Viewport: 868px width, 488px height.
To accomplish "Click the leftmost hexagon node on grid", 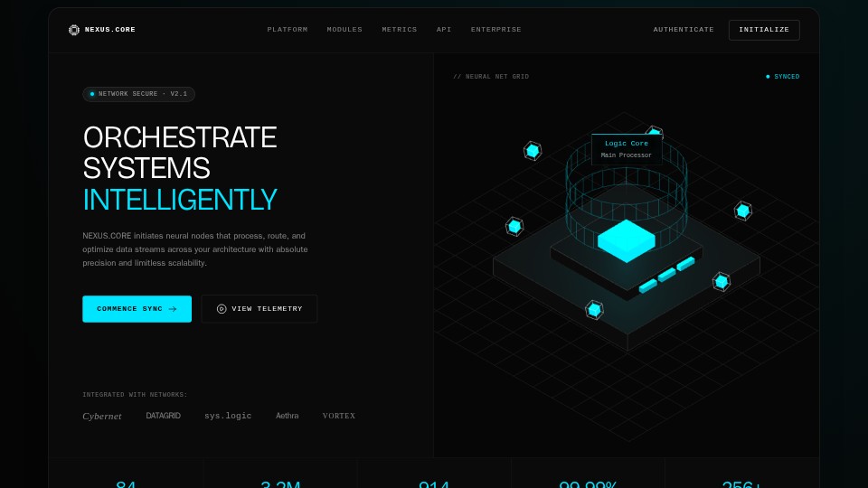I will (x=514, y=226).
